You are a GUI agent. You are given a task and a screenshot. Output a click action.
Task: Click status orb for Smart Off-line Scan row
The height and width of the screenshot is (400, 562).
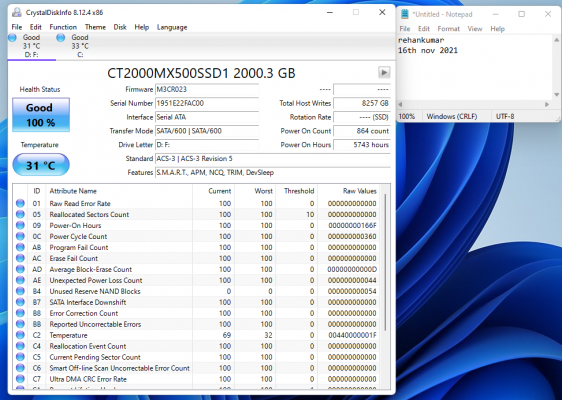point(20,368)
